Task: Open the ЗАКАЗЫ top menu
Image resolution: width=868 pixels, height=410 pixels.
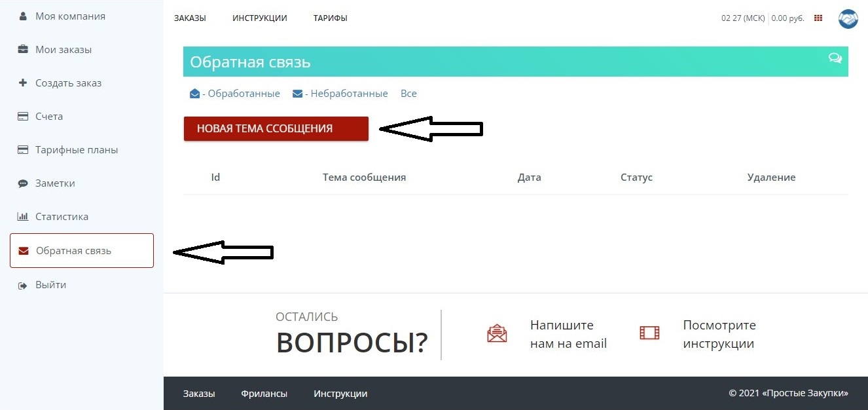Action: tap(190, 18)
